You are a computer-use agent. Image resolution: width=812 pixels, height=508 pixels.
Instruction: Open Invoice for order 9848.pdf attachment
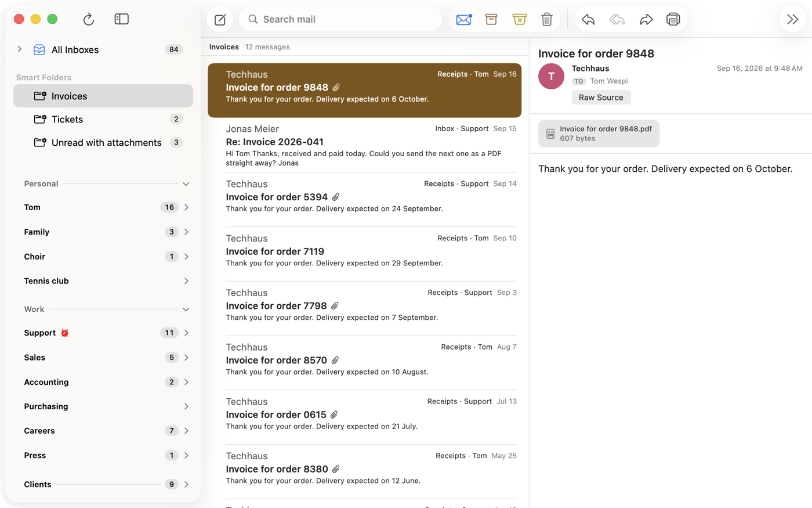599,134
